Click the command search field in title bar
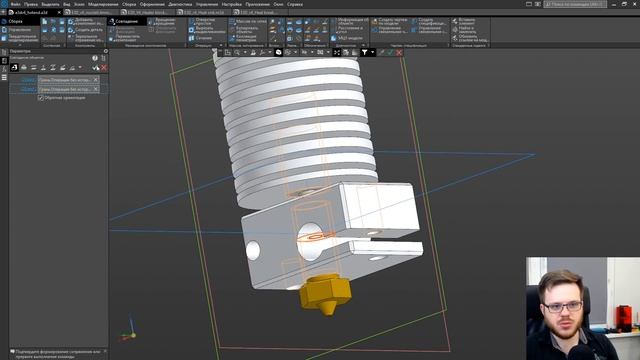Viewport: 640px width, 360px height. coord(575,4)
